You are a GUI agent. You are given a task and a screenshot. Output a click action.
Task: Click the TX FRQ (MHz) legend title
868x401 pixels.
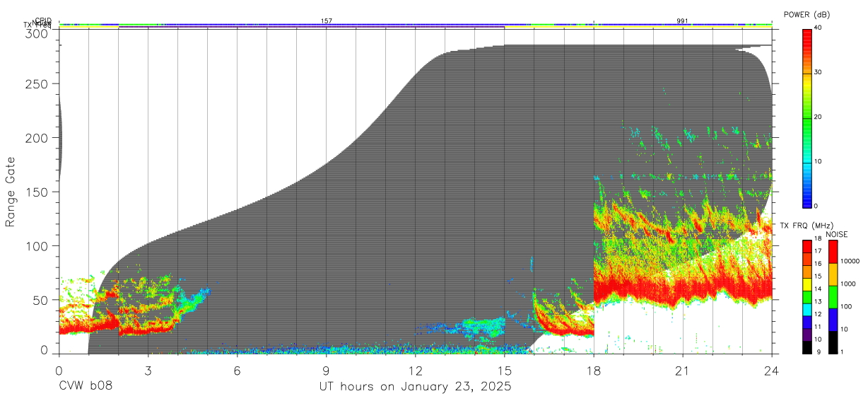click(x=805, y=225)
